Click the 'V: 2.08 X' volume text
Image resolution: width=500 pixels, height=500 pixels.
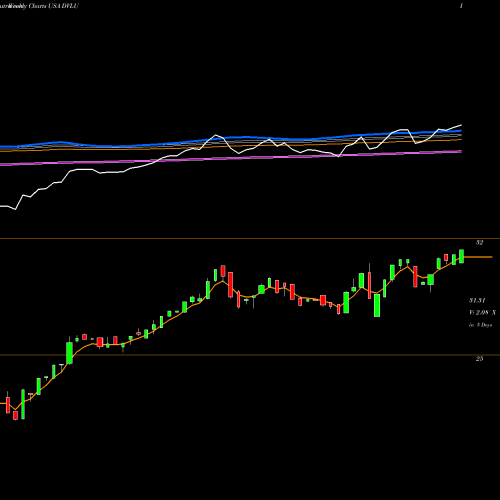[482, 313]
